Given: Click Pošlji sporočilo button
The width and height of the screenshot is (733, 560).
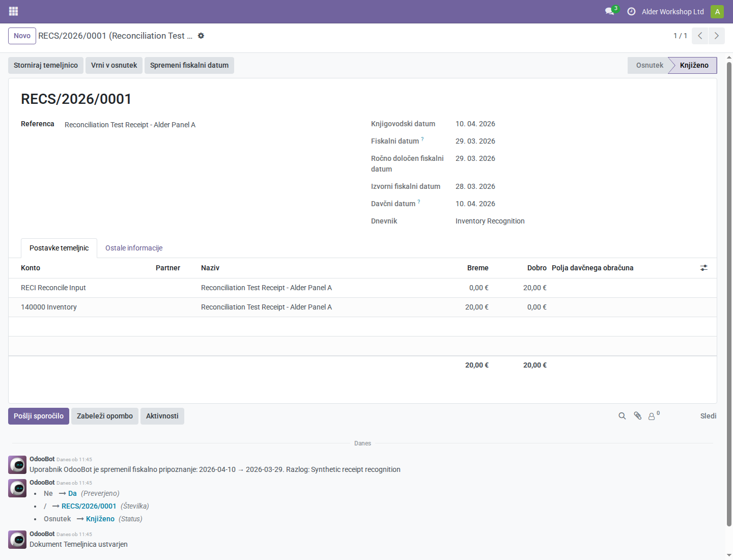Looking at the screenshot, I should click(39, 416).
